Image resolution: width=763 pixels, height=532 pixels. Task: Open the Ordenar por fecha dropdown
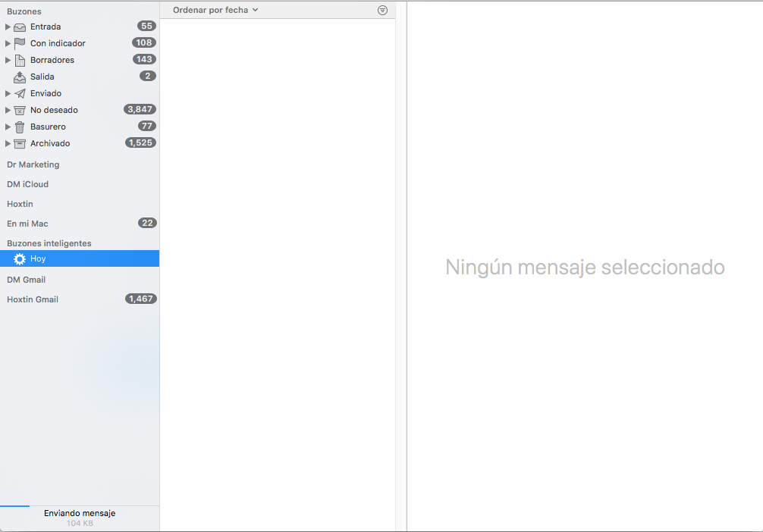coord(215,10)
